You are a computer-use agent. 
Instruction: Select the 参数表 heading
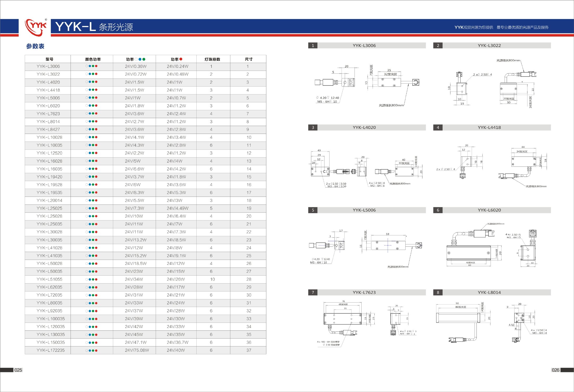(35, 46)
